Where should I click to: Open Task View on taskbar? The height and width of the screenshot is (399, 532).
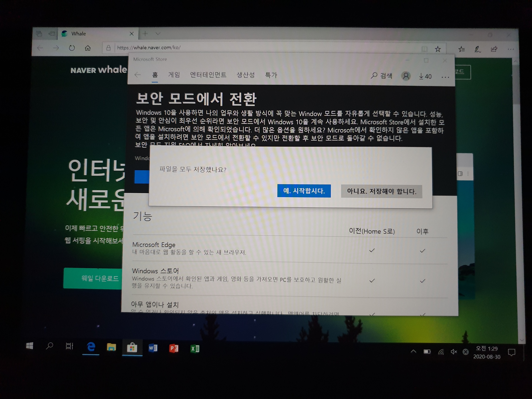click(69, 346)
